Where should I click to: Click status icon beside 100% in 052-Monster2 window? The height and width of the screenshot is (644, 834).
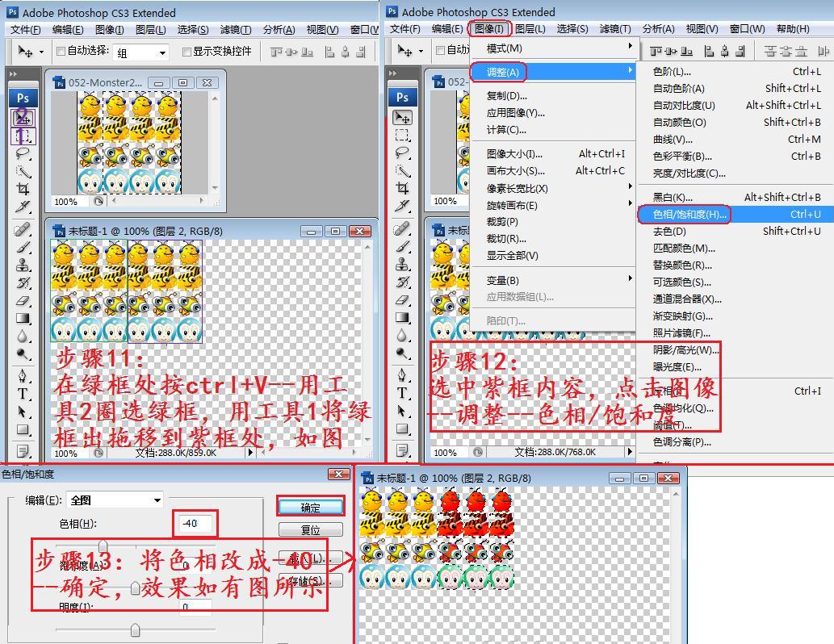(98, 202)
